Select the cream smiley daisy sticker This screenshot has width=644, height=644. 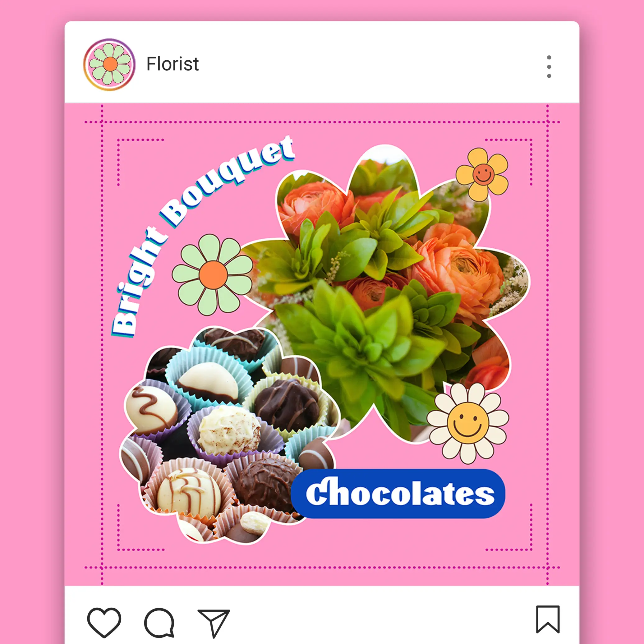click(468, 423)
